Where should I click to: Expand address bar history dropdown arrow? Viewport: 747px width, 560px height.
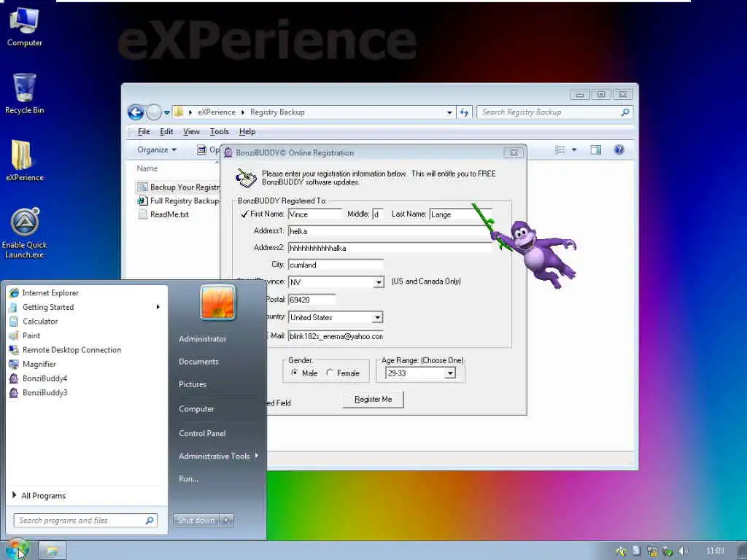(449, 112)
